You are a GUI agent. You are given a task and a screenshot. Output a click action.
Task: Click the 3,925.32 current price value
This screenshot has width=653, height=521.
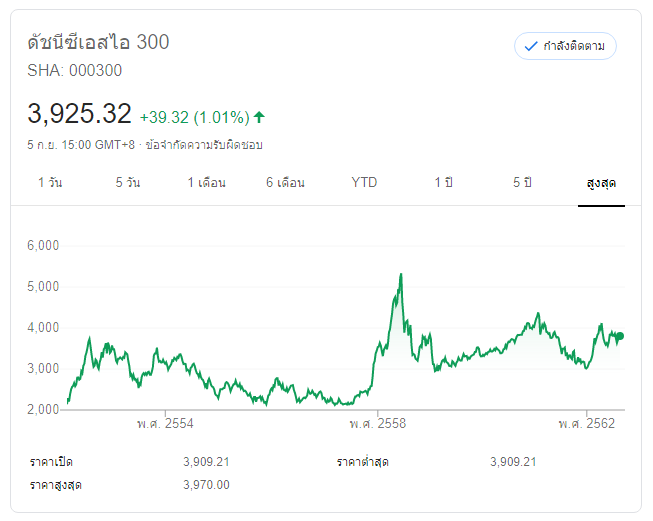click(x=79, y=113)
